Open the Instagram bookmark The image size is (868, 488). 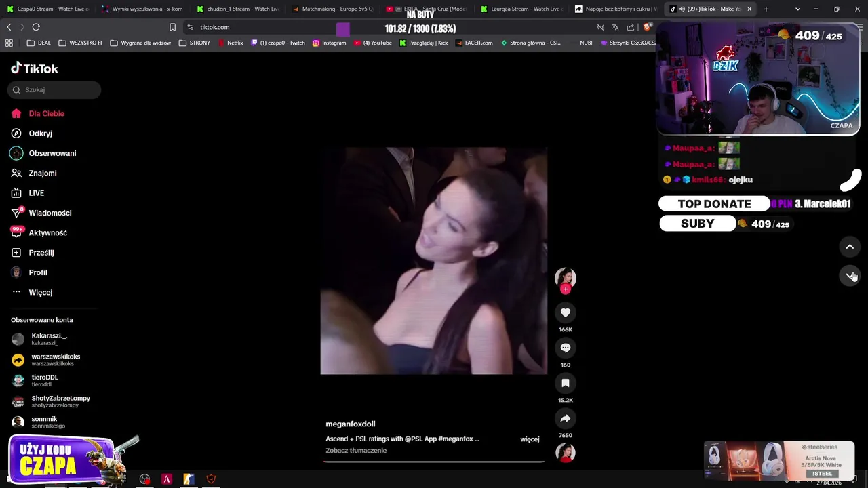[x=329, y=43]
